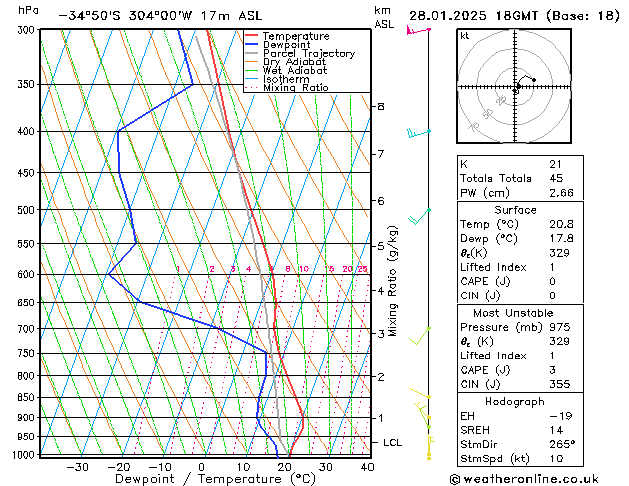Click the wind barb at 400 hPa level
The width and height of the screenshot is (629, 486).
coord(419,133)
